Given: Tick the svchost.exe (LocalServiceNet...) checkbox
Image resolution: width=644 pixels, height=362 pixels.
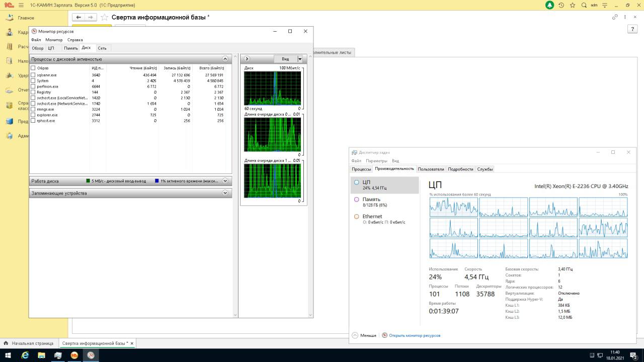Looking at the screenshot, I should click(x=33, y=98).
